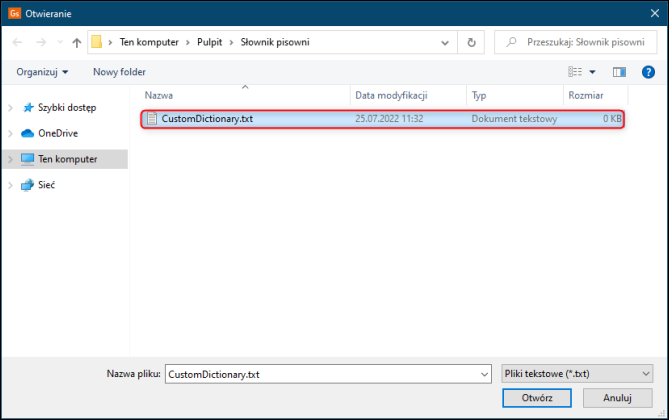Open the address bar history dropdown
The width and height of the screenshot is (669, 420).
tap(445, 43)
